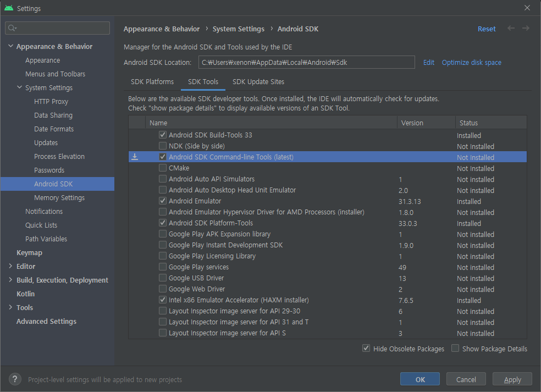This screenshot has width=541, height=392.
Task: Open Quick Lists settings
Action: click(41, 225)
